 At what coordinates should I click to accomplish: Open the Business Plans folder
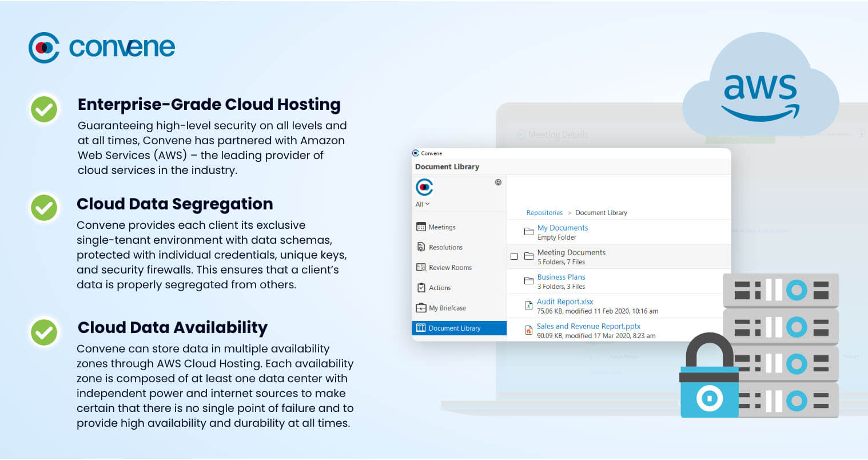pos(561,277)
